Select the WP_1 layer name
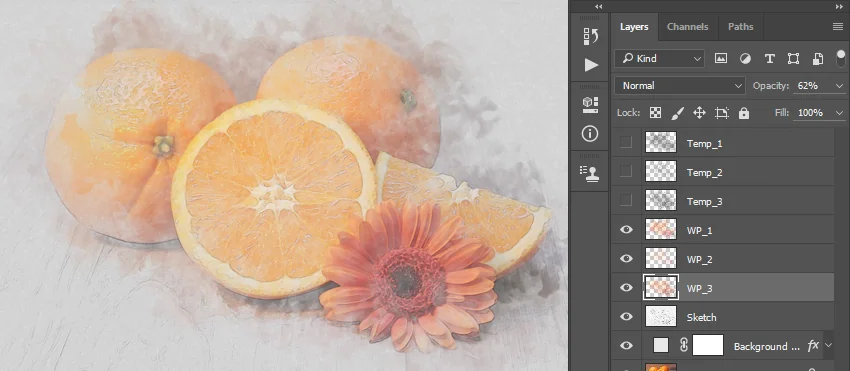This screenshot has height=371, width=850. point(699,231)
